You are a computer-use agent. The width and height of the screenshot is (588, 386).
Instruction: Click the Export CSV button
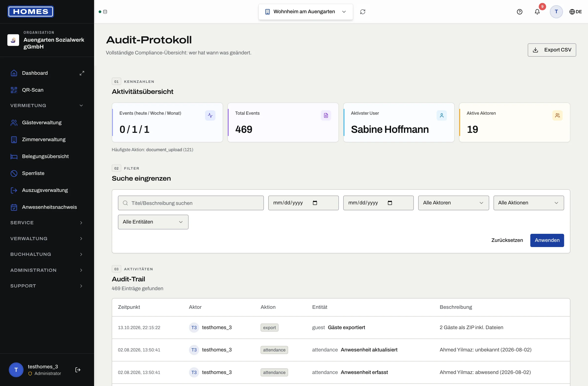552,50
